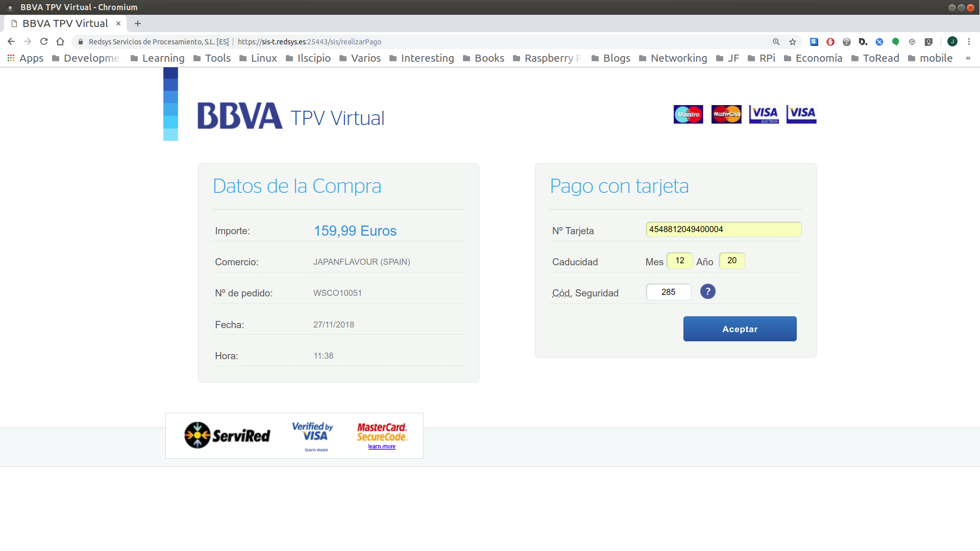980x551 pixels.
Task: Click the Cód. Seguridad input field
Action: (x=669, y=292)
